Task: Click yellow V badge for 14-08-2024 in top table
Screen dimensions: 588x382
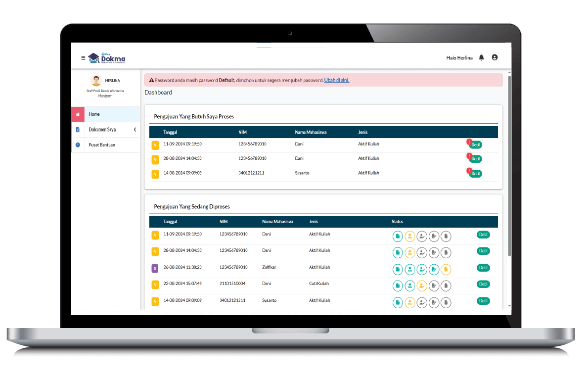Action: 155,174
